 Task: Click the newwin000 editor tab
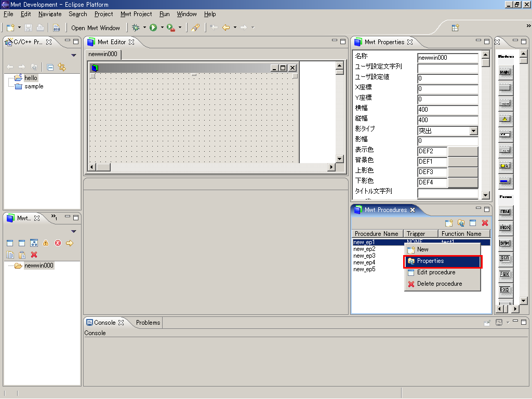(x=103, y=54)
